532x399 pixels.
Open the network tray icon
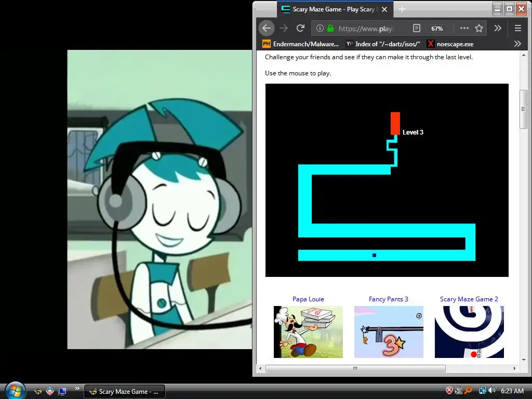tap(482, 391)
